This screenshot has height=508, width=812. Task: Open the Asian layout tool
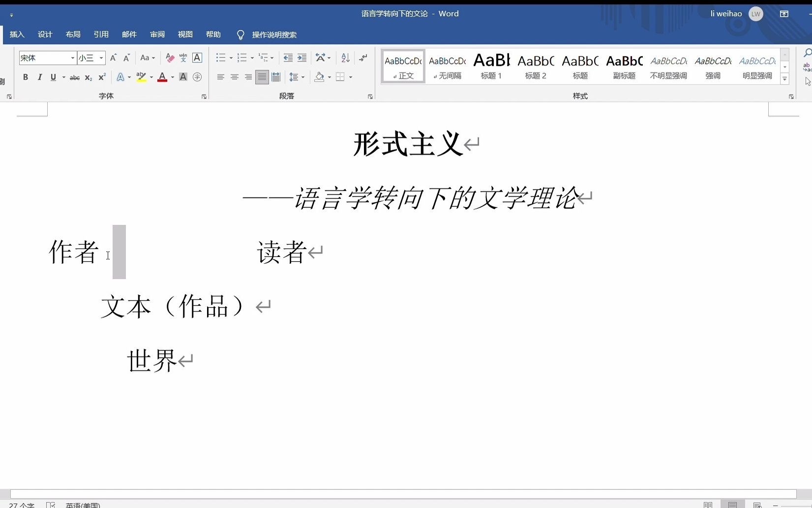point(320,58)
